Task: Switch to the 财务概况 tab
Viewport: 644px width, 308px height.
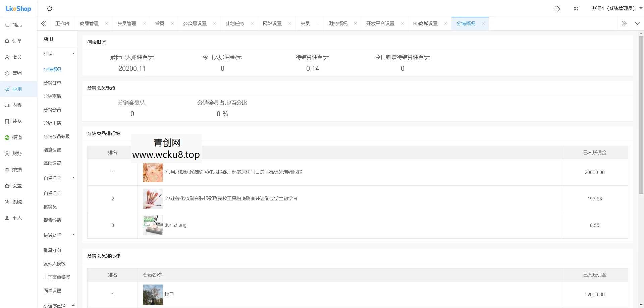Action: pos(338,23)
